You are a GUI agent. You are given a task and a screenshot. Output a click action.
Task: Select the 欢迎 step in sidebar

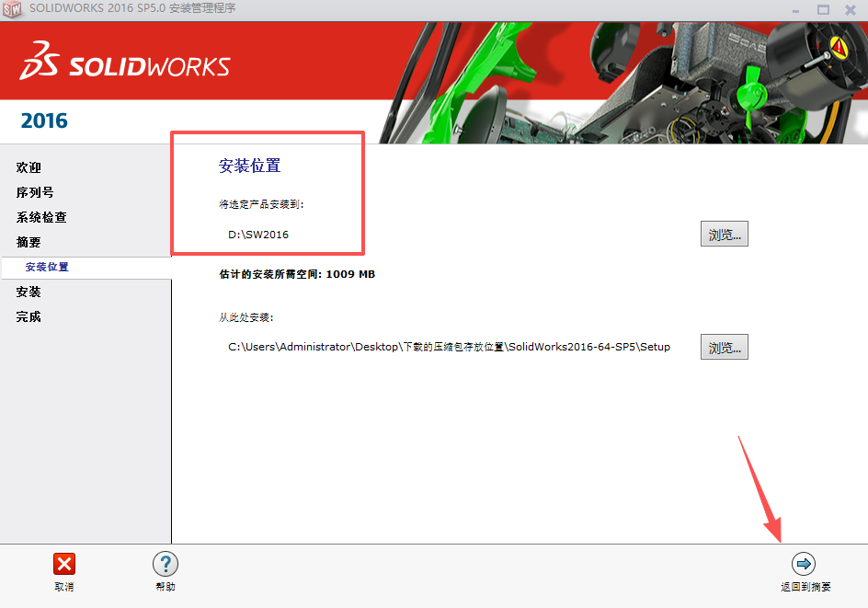point(29,167)
